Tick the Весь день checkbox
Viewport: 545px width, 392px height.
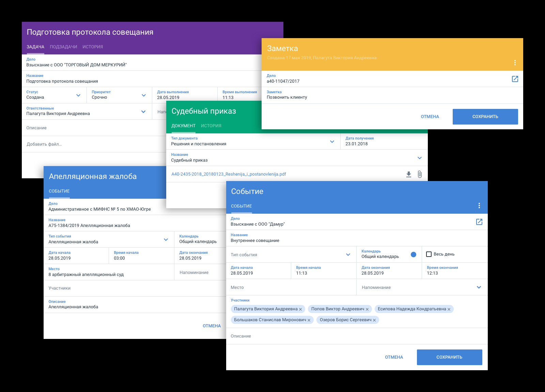429,254
